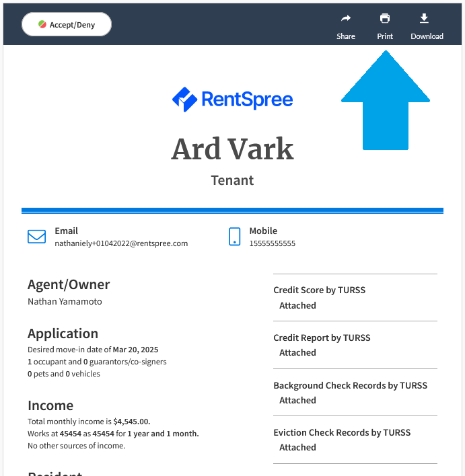Viewport: 465px width, 476px height.
Task: Click the Print label text
Action: pos(385,36)
